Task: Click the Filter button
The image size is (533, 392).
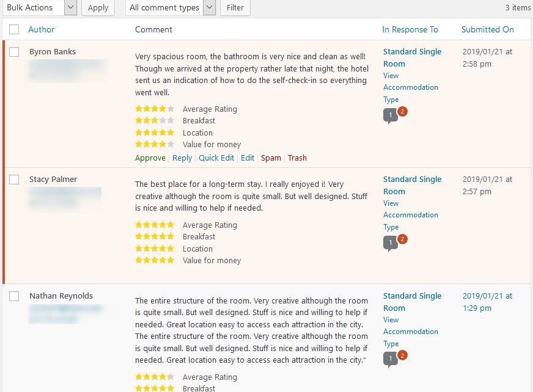Action: tap(235, 7)
